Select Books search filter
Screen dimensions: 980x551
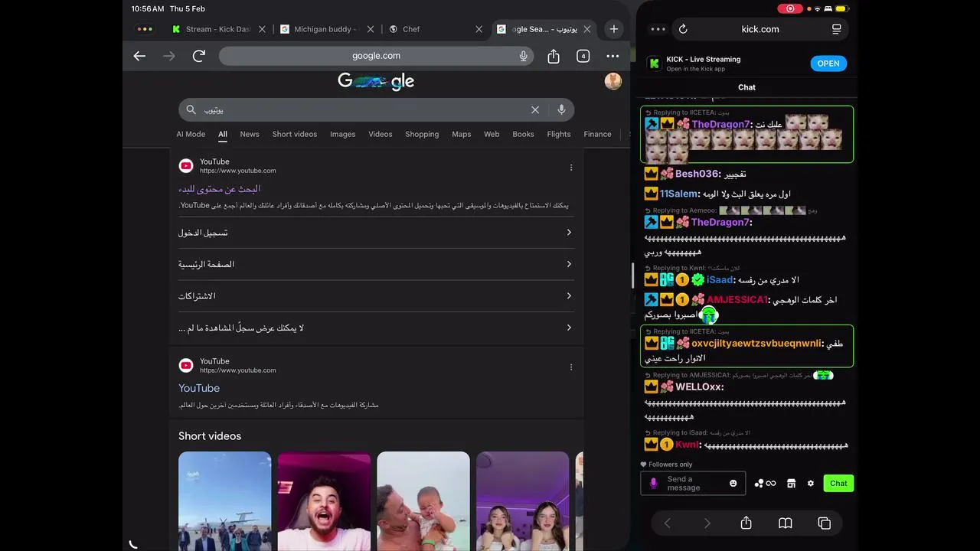[523, 134]
